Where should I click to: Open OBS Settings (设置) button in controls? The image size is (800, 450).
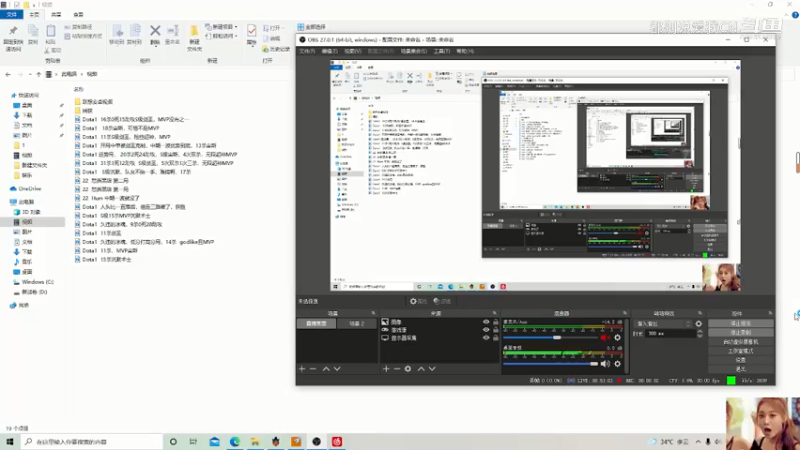tap(741, 360)
